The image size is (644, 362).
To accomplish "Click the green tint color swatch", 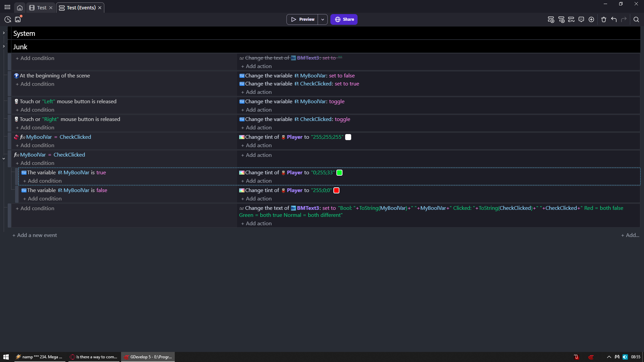I will tap(339, 173).
